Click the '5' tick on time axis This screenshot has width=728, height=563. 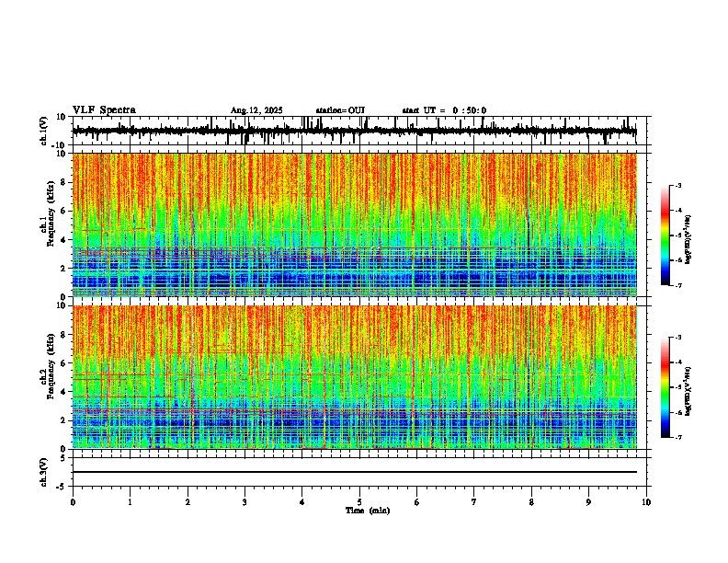point(359,502)
